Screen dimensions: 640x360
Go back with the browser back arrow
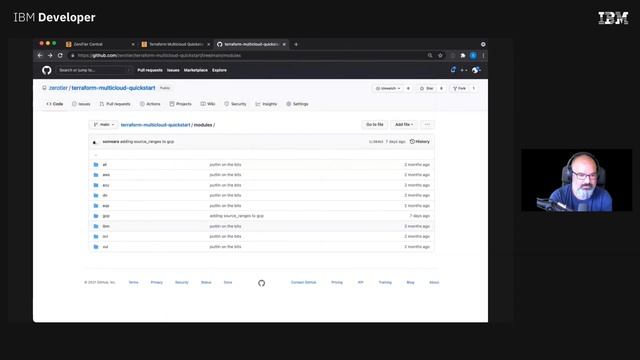[40, 56]
